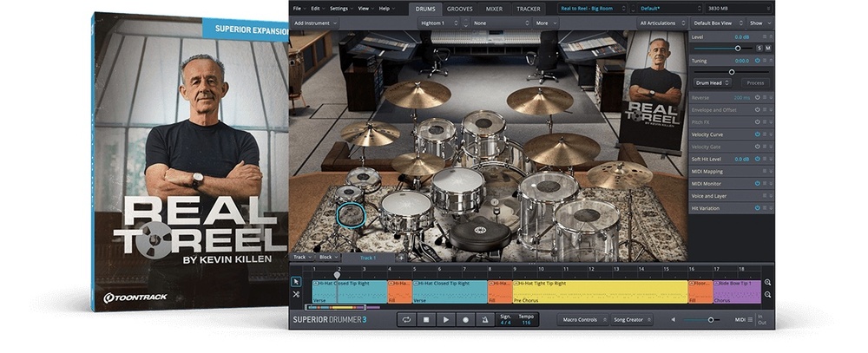The image size is (868, 353).
Task: Toggle Tuning power button
Action: (x=757, y=61)
